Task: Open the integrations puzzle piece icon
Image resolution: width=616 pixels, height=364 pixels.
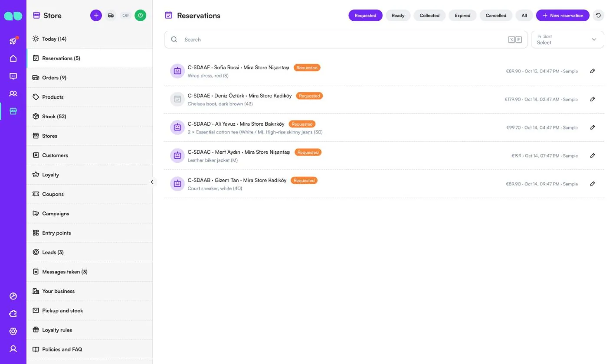Action: [x=13, y=314]
